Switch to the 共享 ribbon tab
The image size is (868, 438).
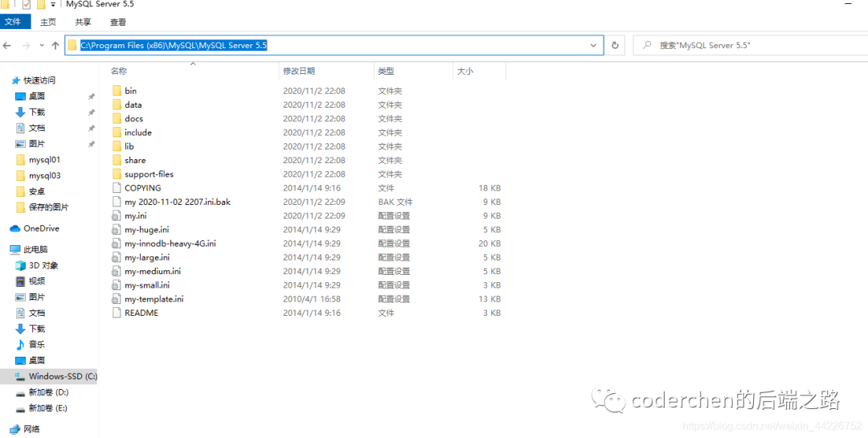83,23
